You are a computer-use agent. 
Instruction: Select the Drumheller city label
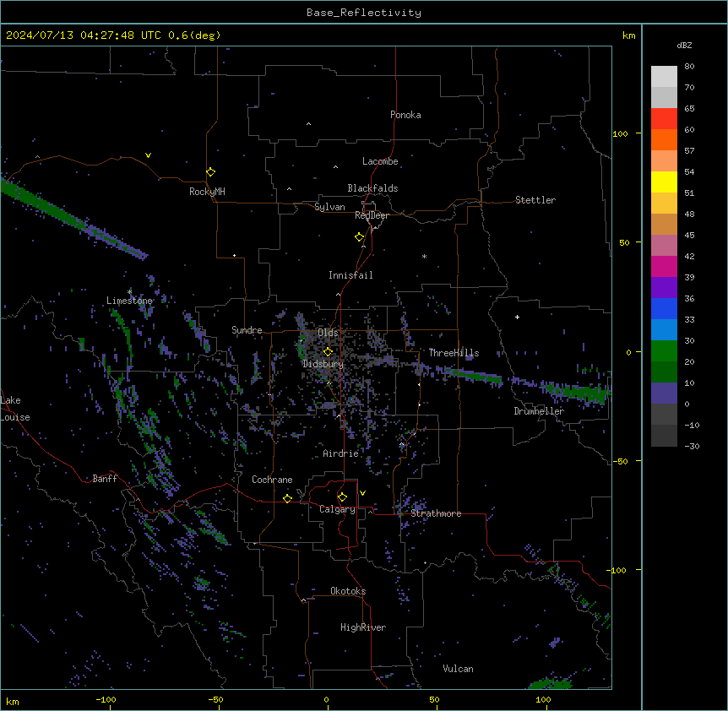point(539,411)
